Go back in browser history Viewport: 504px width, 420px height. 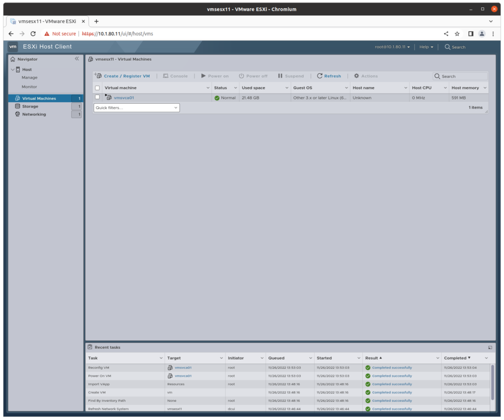11,34
